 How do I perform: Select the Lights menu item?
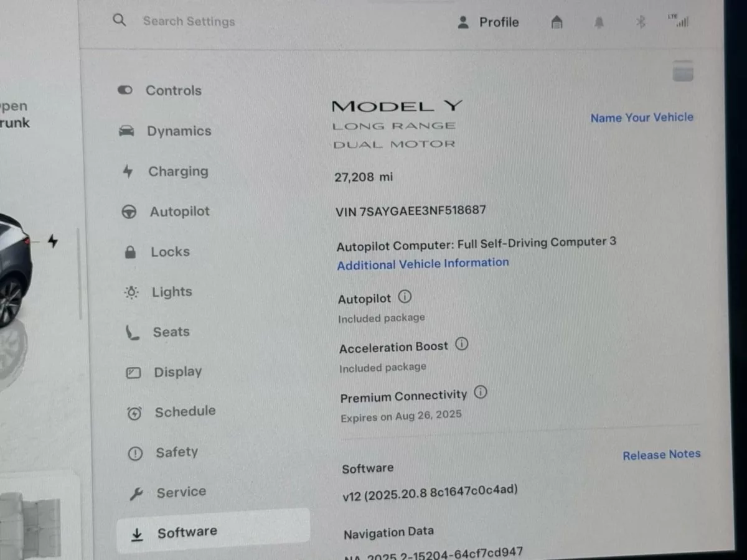(158, 292)
